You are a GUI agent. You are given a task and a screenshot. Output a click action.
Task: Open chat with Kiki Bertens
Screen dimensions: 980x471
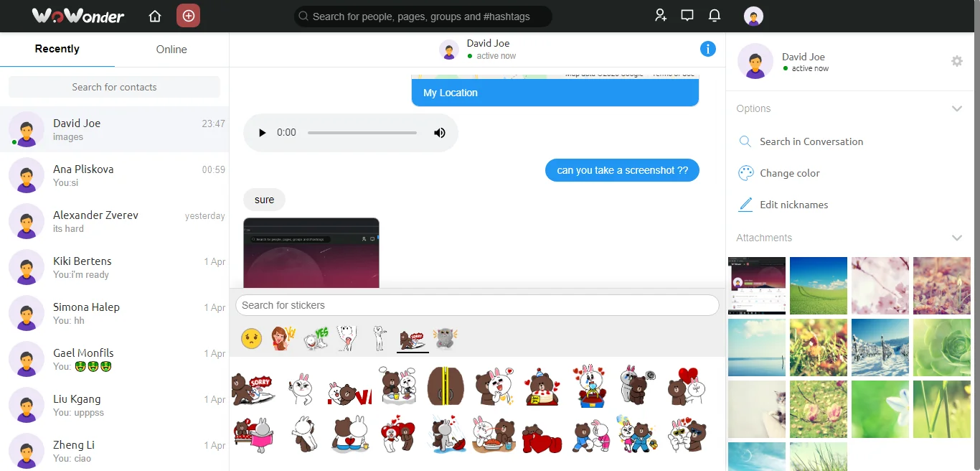tap(115, 267)
